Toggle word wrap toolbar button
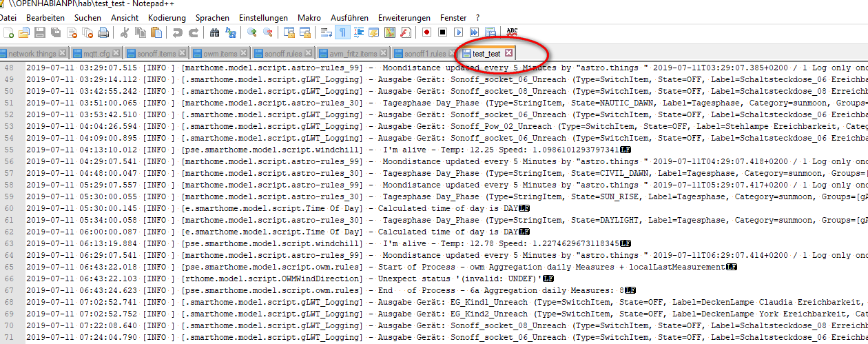Viewport: 868px width, 344px height. click(x=327, y=32)
